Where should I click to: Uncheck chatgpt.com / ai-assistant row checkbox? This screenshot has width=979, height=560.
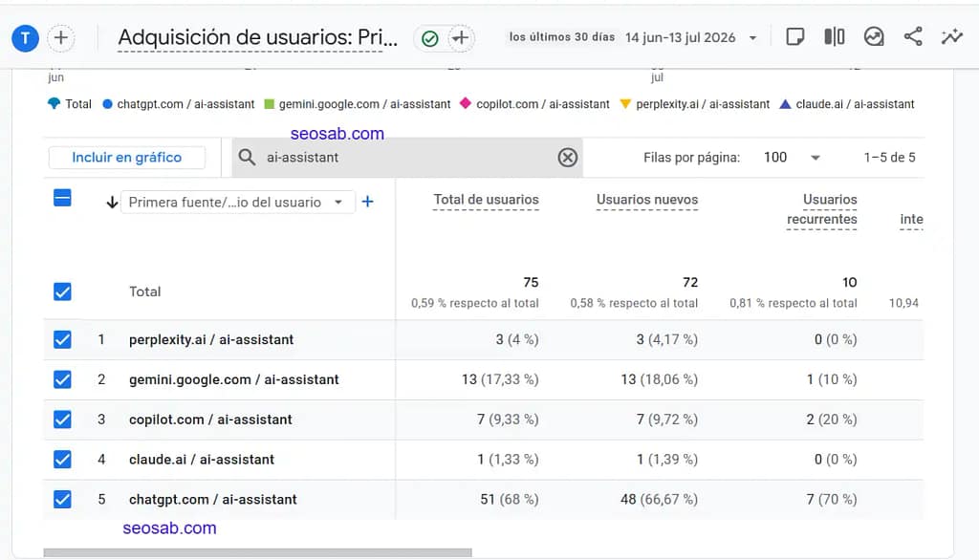click(x=62, y=500)
